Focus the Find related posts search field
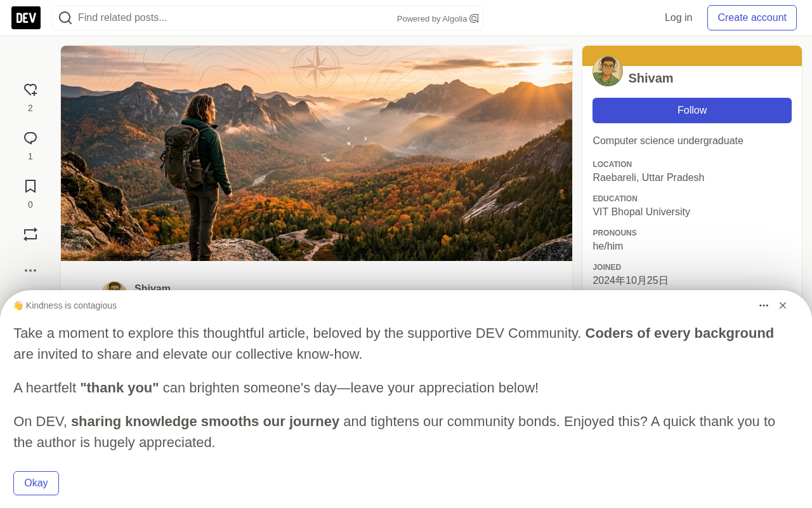Viewport: 812px width, 508px height. (x=268, y=18)
